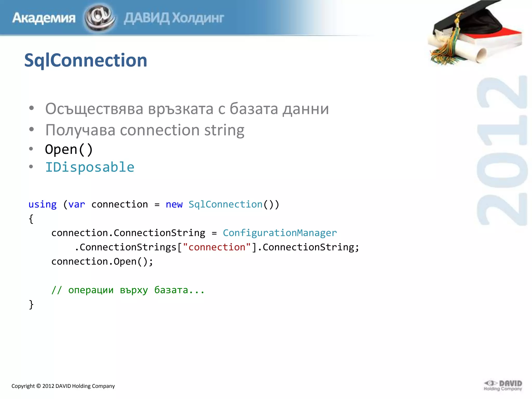532x399 pixels.
Task: Click the 'using' keyword in code
Action: [43, 205]
